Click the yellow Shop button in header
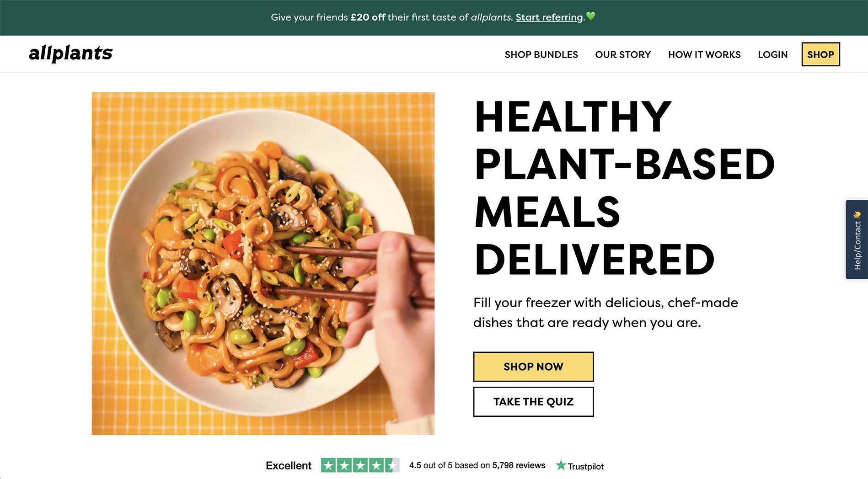Viewport: 868px width, 479px height. pyautogui.click(x=820, y=54)
